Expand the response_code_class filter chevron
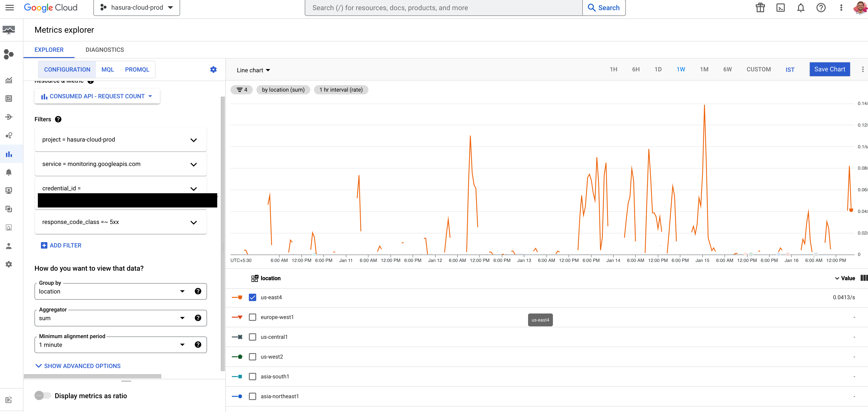Screen dimensions: 868x412 click(x=194, y=222)
